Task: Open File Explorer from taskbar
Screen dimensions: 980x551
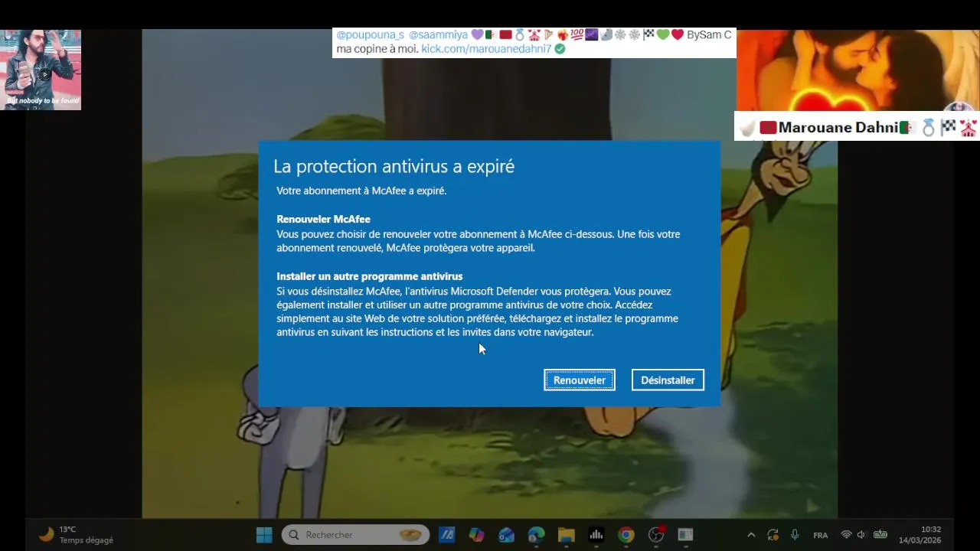Action: [x=566, y=535]
